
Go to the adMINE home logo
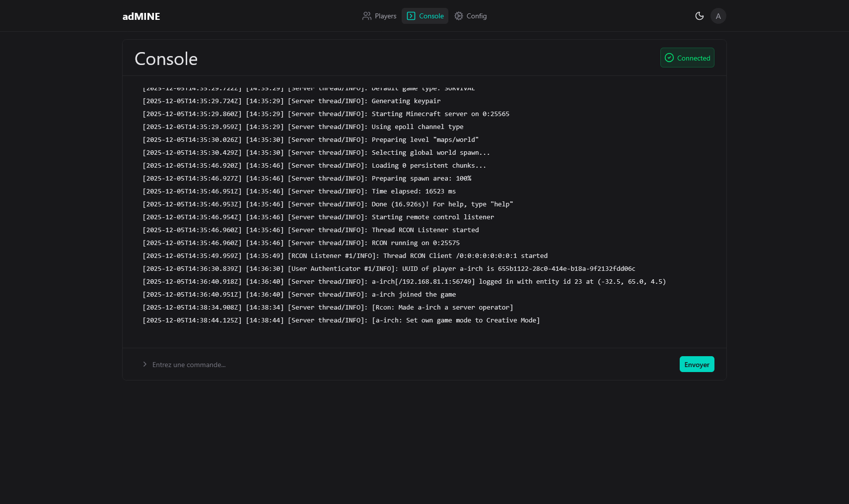pyautogui.click(x=141, y=16)
